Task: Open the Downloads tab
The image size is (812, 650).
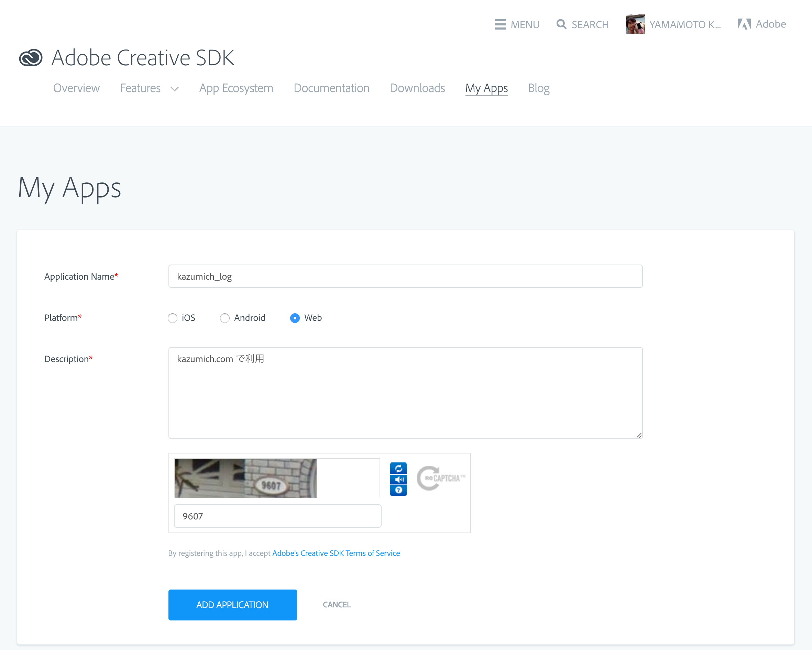Action: click(417, 88)
